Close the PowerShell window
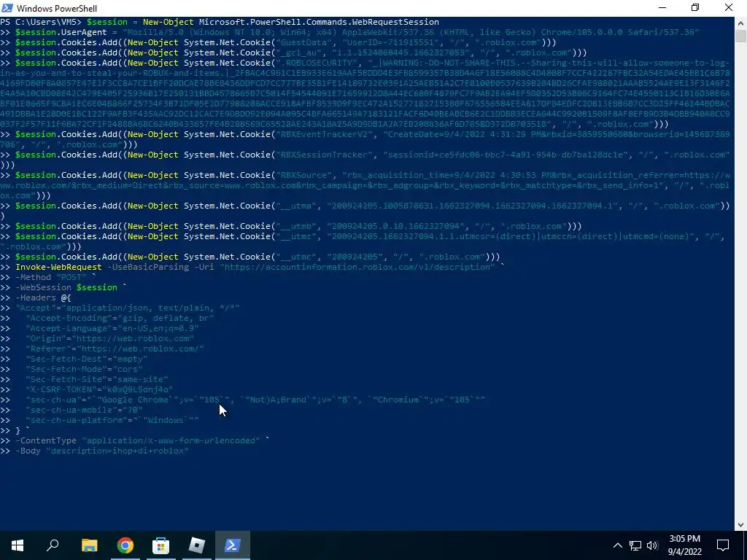 [729, 7]
